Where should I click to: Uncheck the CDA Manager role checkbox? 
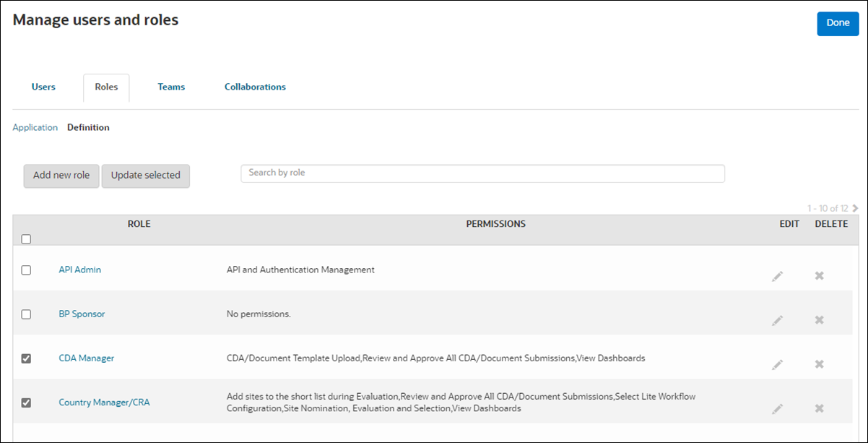pos(26,358)
